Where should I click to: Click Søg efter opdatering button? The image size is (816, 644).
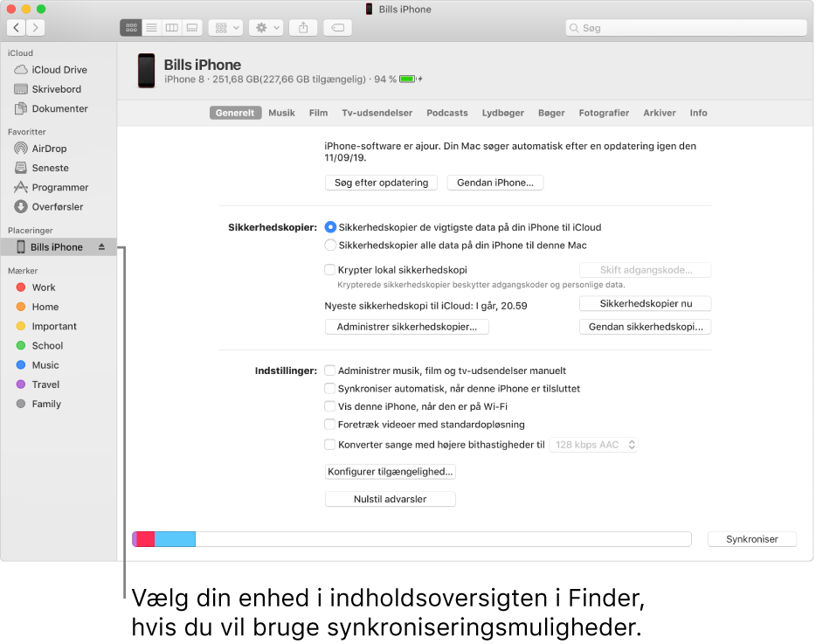(382, 183)
